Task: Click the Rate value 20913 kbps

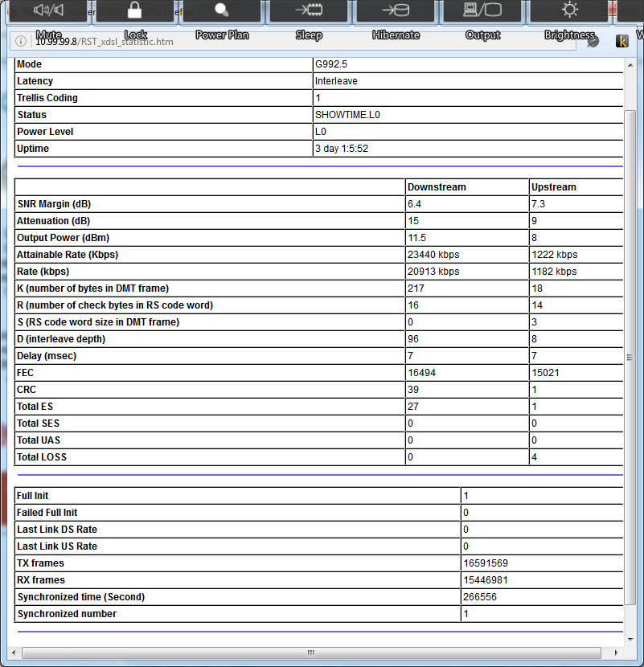Action: pos(433,272)
